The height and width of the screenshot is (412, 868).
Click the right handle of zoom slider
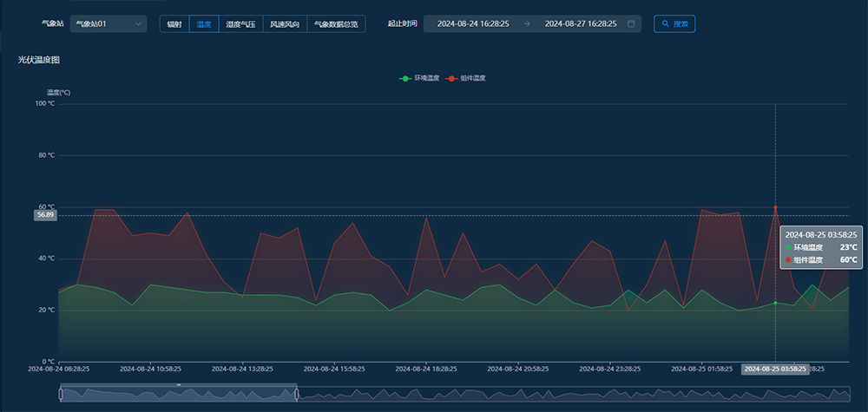(297, 394)
